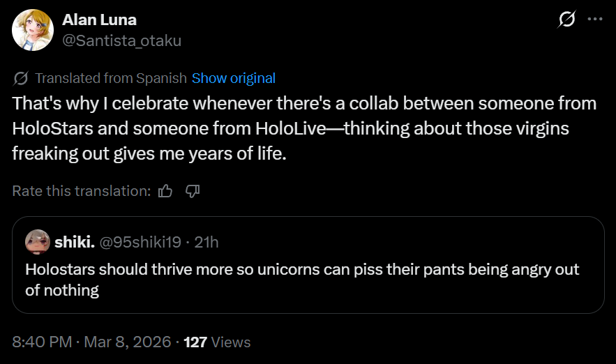The width and height of the screenshot is (616, 364).
Task: Click shiki.'s small avatar in quoted post
Action: click(x=37, y=241)
